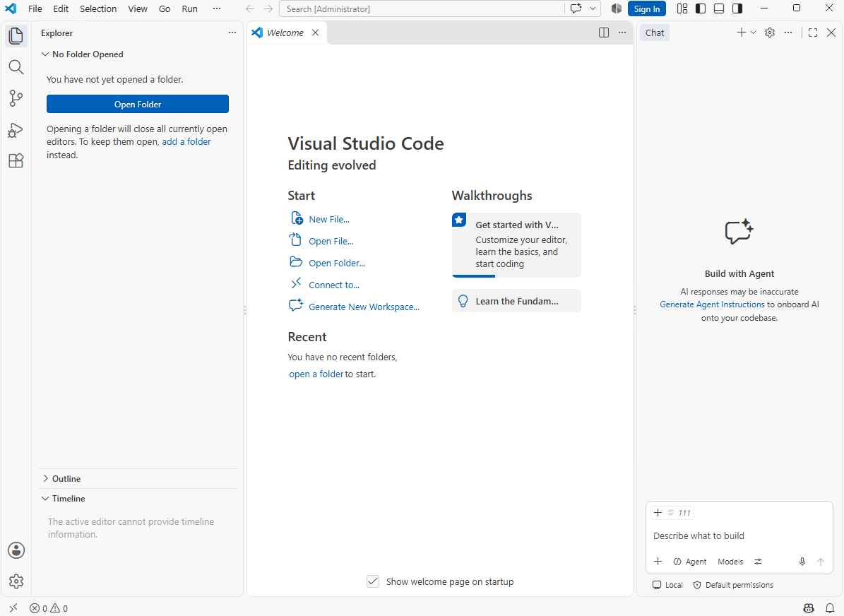
Task: Open the Search view in activity bar
Action: pos(16,67)
